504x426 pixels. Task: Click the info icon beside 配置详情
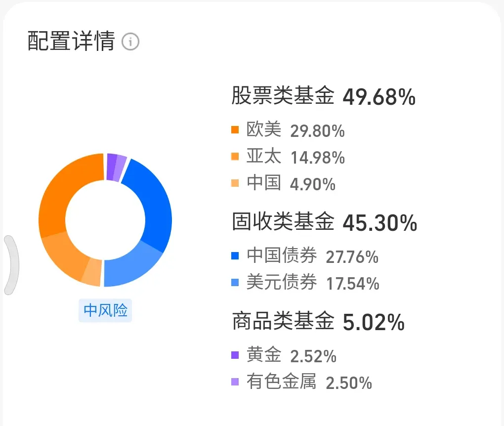131,42
